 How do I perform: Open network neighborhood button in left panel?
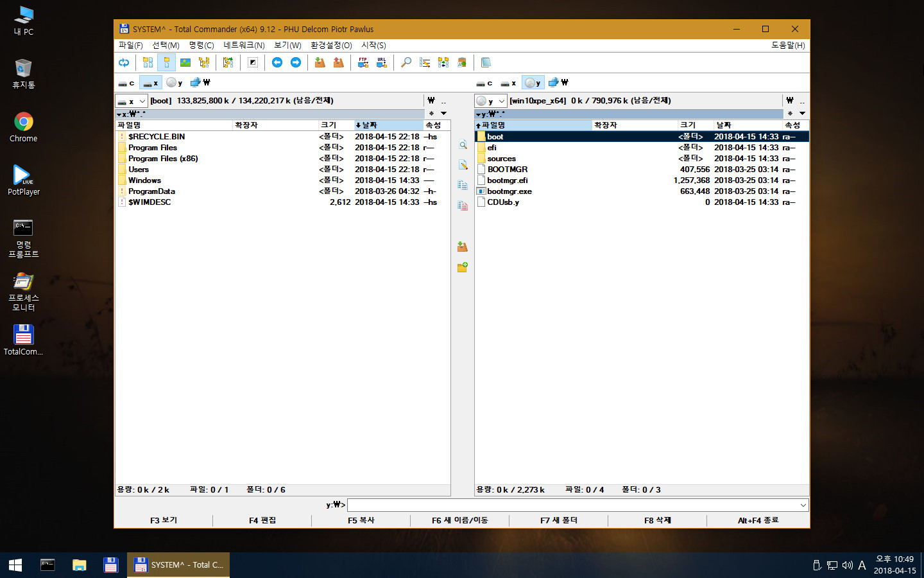coord(200,83)
